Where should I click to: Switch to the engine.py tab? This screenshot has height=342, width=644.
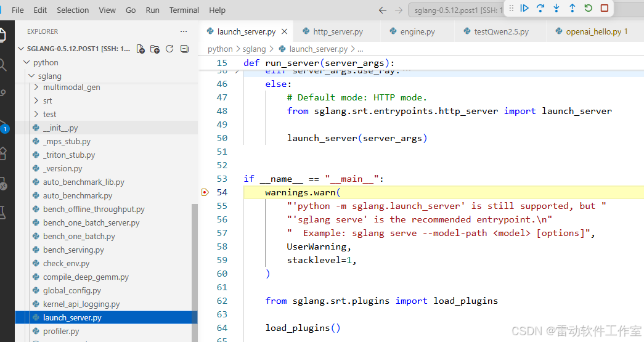click(417, 31)
